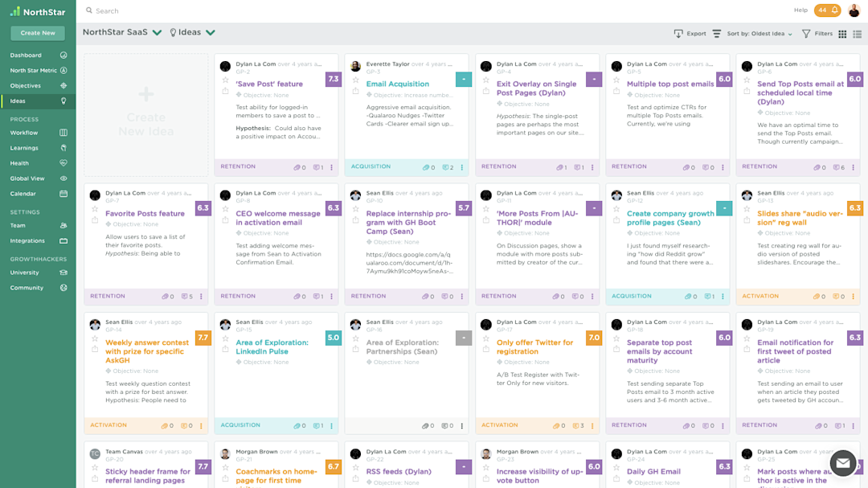Viewport: 868px width, 488px height.
Task: Open Dashboard in the sidebar
Action: click(x=38, y=55)
